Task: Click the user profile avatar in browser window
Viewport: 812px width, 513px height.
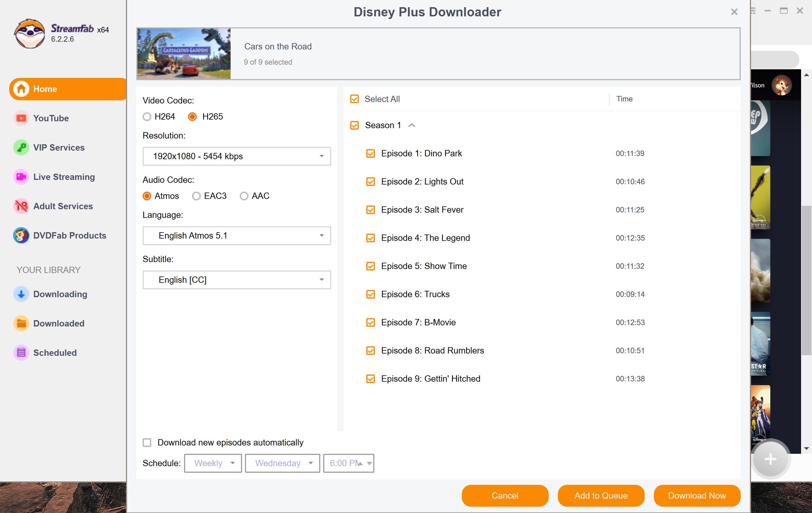Action: 781,85
